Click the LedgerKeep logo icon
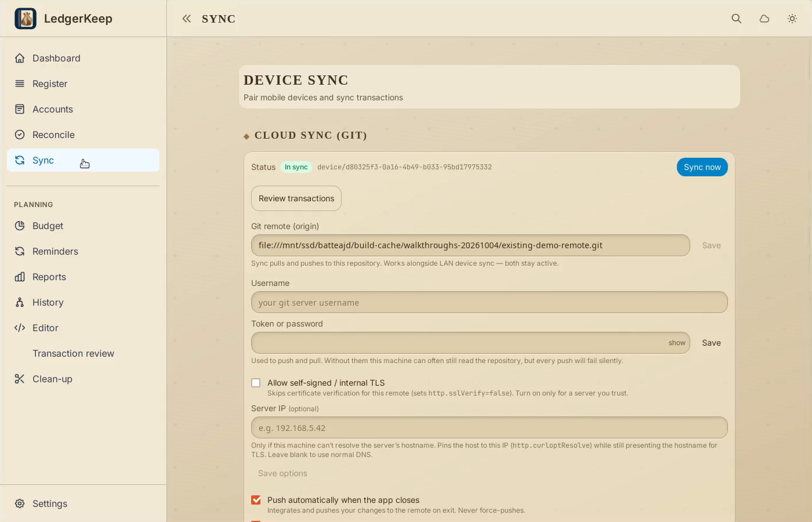Viewport: 812px width, 522px height. [x=26, y=19]
